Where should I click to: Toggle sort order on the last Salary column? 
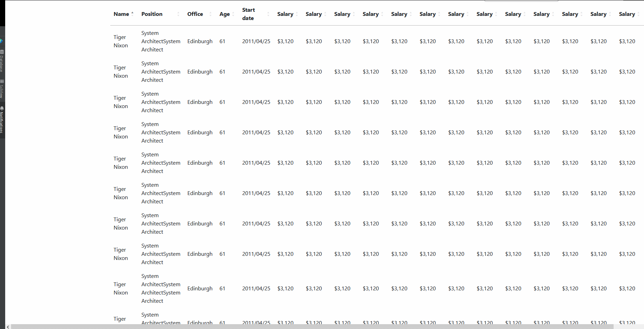click(639, 14)
